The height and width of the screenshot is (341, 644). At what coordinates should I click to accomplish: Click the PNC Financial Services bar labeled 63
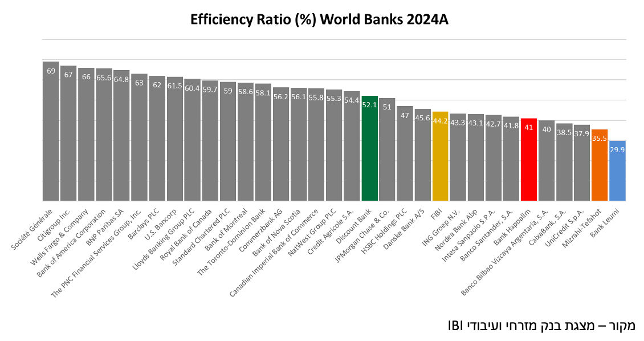pyautogui.click(x=139, y=137)
